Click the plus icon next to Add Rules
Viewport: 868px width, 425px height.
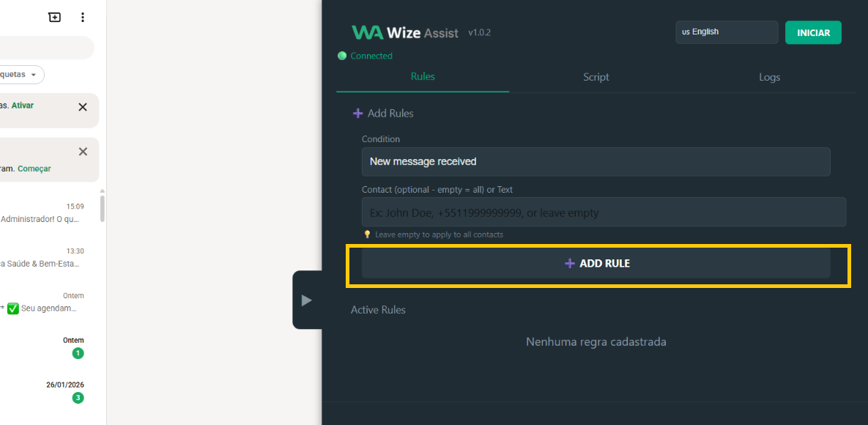pyautogui.click(x=357, y=113)
